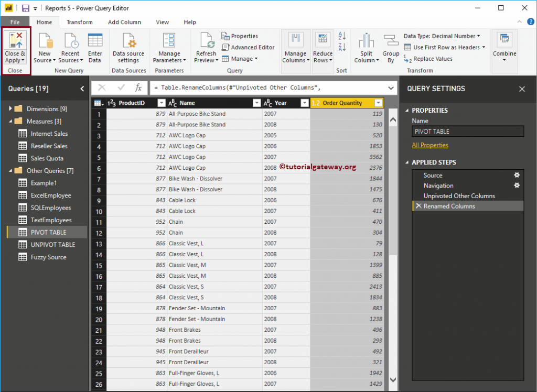The width and height of the screenshot is (537, 392).
Task: Open the New Source icon
Action: [45, 40]
